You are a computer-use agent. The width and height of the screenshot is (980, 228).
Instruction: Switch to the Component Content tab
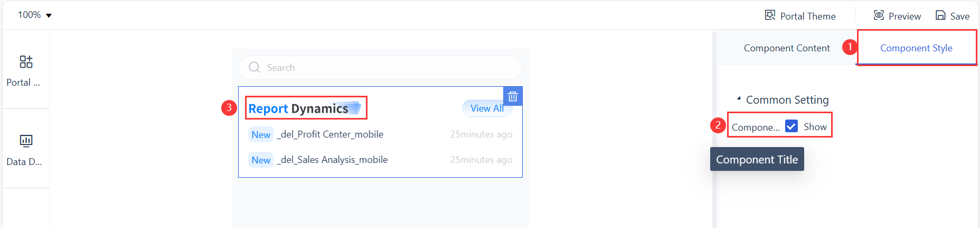click(x=787, y=48)
